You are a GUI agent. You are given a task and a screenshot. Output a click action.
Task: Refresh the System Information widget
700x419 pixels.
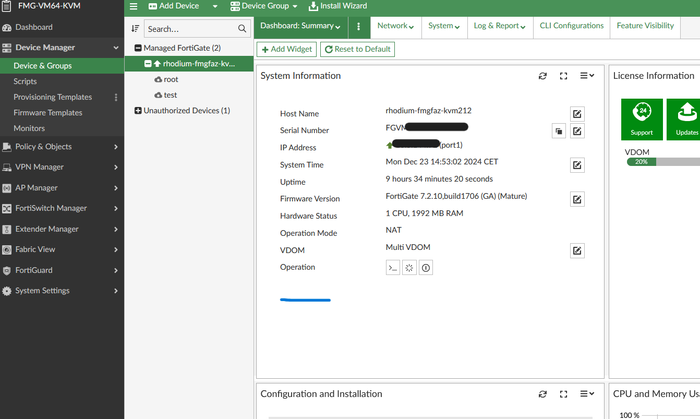pos(543,76)
